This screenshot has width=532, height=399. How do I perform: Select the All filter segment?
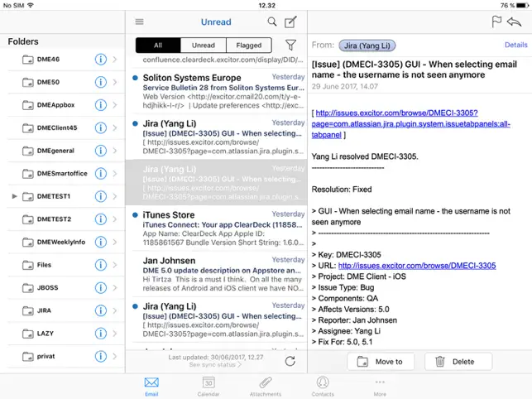click(x=158, y=46)
